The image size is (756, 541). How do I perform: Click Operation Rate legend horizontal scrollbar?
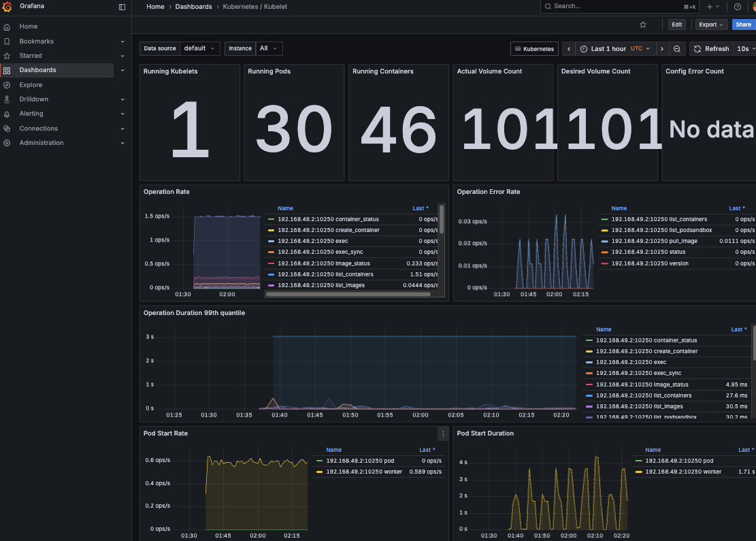tap(348, 294)
